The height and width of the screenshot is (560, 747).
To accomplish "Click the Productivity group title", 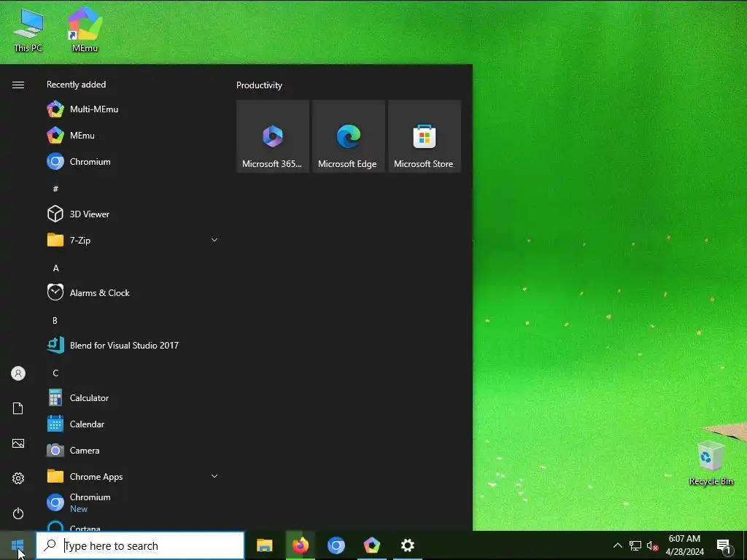I will (259, 85).
